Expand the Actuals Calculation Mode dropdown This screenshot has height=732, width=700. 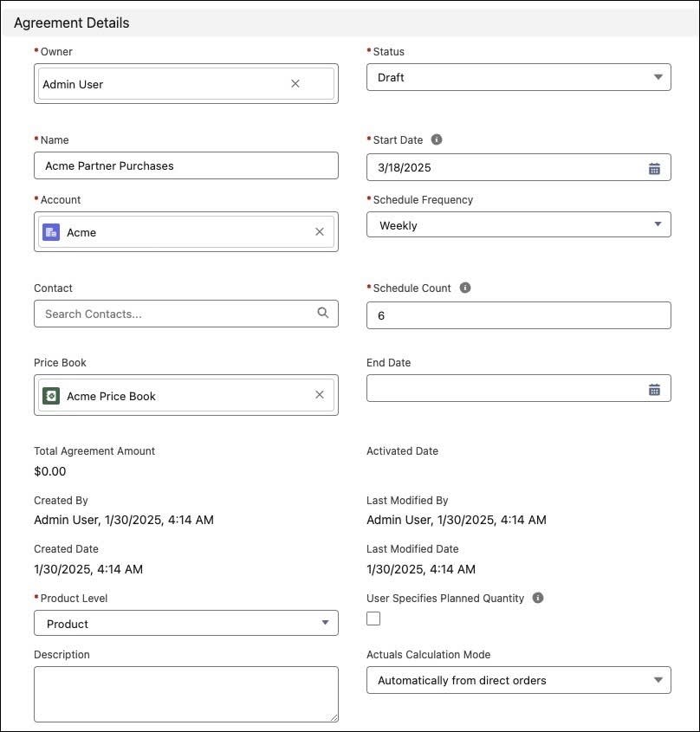click(518, 680)
